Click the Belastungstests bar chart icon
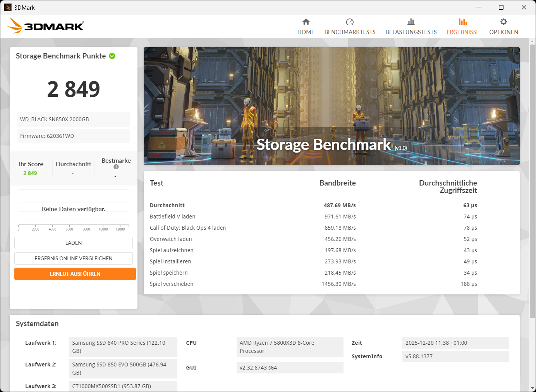 [411, 22]
